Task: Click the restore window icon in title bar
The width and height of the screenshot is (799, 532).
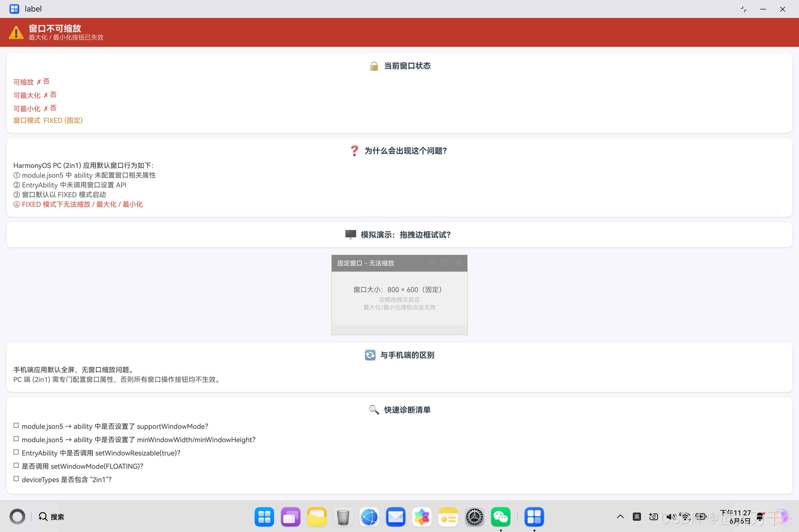Action: click(744, 9)
